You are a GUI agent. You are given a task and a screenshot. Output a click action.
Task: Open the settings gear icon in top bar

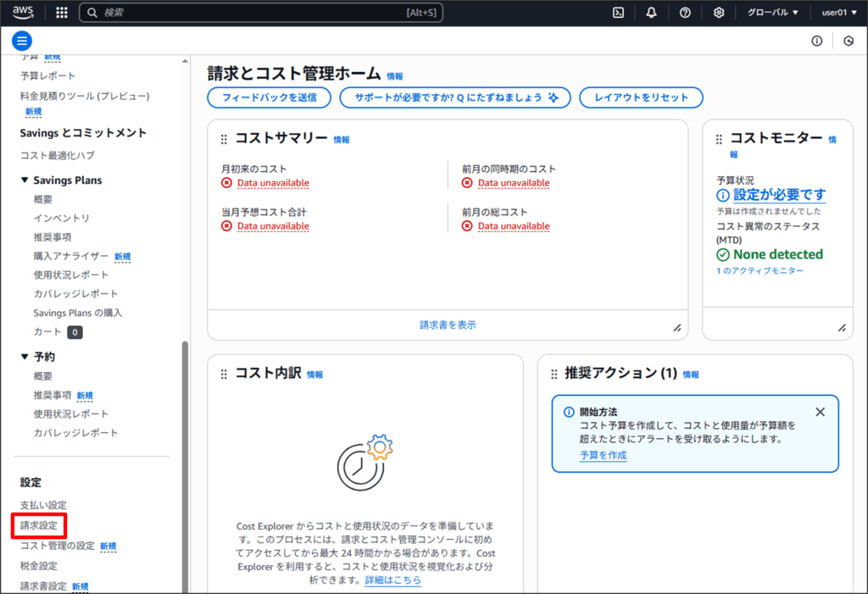[x=719, y=12]
